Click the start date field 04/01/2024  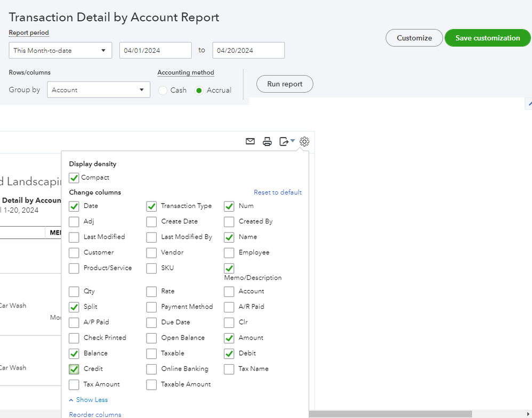[x=155, y=51]
